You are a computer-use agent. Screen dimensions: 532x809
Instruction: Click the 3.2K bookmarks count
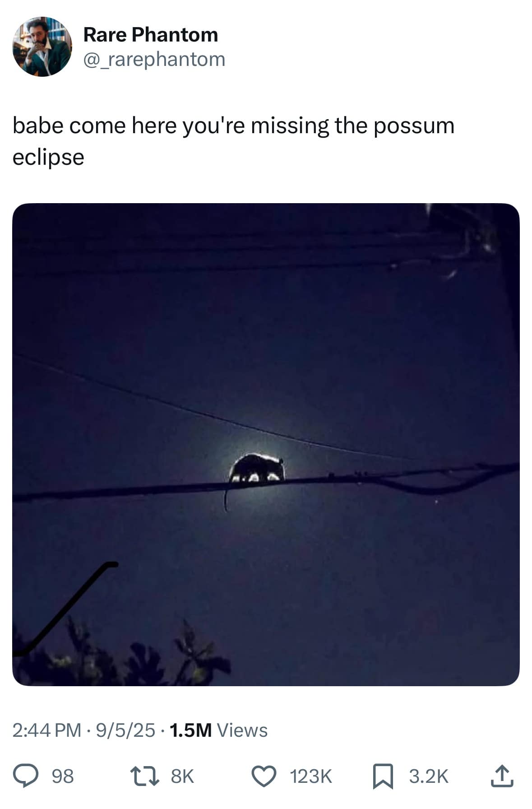(x=429, y=776)
